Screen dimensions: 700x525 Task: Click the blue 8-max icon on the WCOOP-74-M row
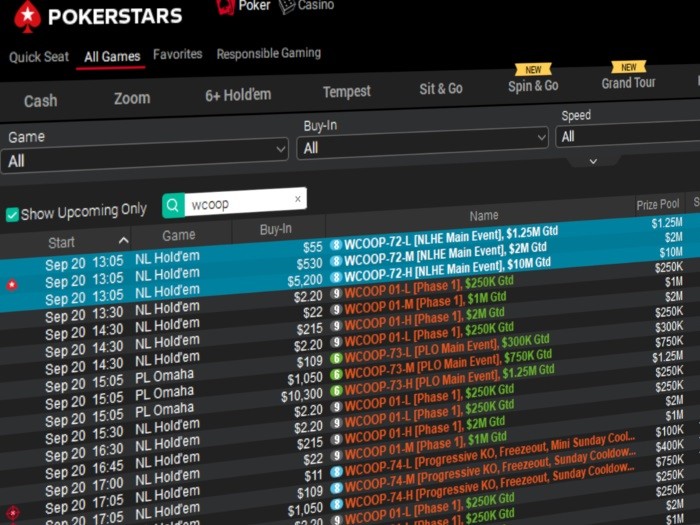click(x=336, y=488)
